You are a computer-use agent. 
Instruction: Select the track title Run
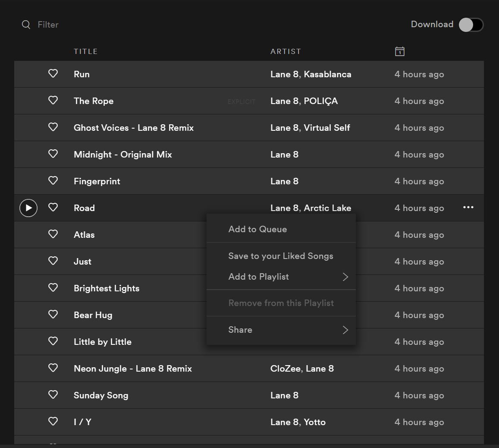point(82,74)
